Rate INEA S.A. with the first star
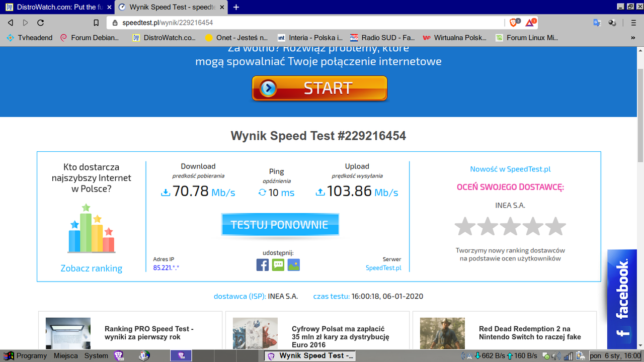The image size is (644, 362). (x=465, y=226)
